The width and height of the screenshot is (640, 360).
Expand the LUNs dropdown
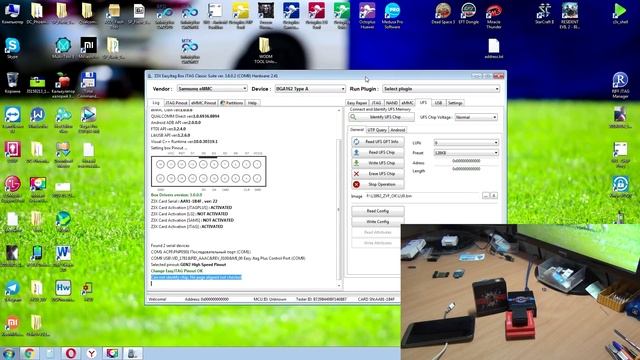[466, 143]
